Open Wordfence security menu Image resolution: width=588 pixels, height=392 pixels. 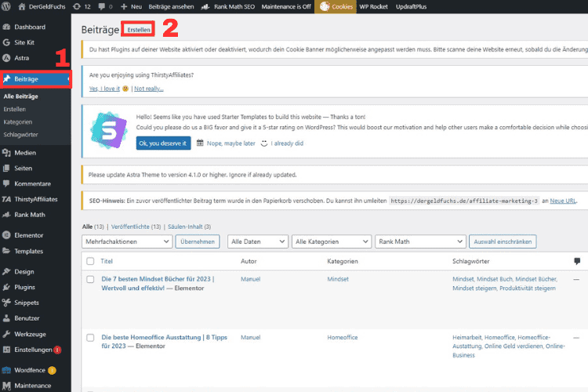tap(29, 369)
